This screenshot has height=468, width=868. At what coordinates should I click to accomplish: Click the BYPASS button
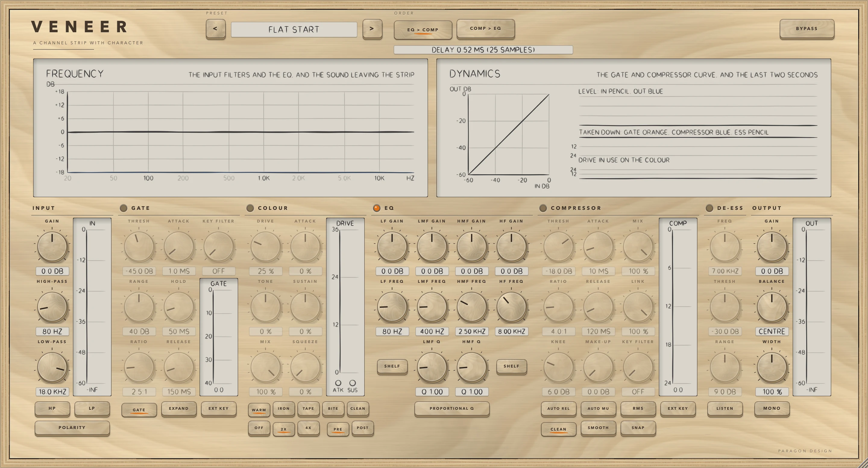pyautogui.click(x=807, y=29)
